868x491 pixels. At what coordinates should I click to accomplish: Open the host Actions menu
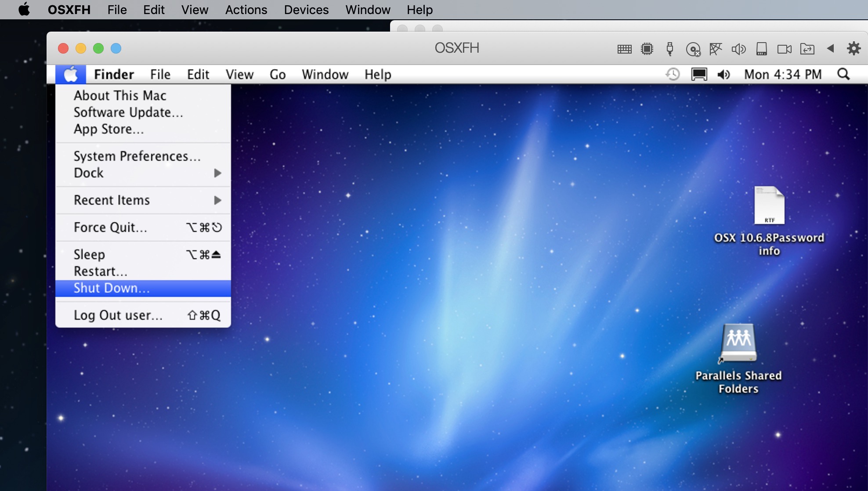coord(246,10)
